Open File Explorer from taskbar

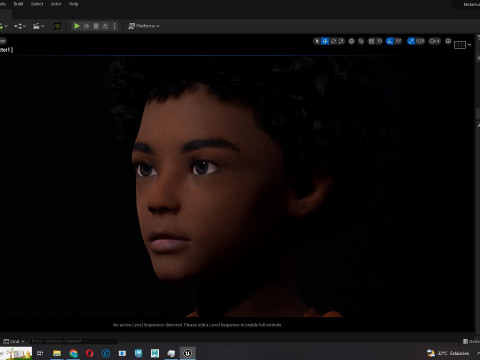tap(57, 353)
